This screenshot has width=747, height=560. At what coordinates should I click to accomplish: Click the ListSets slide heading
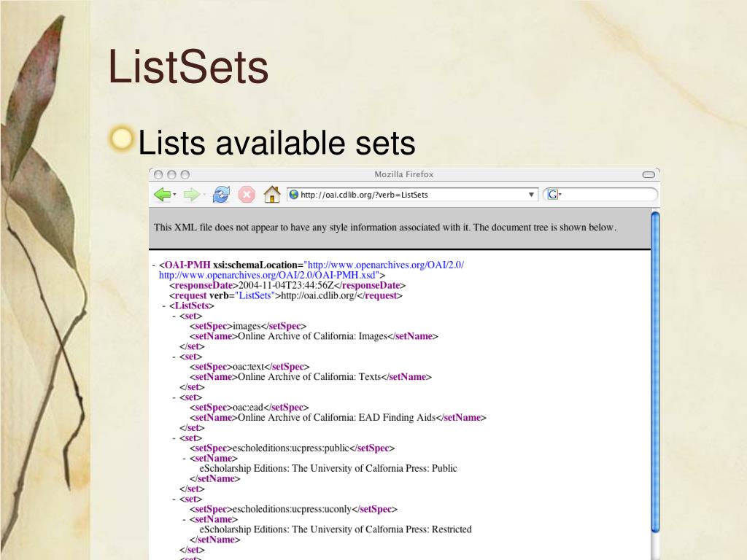click(188, 66)
